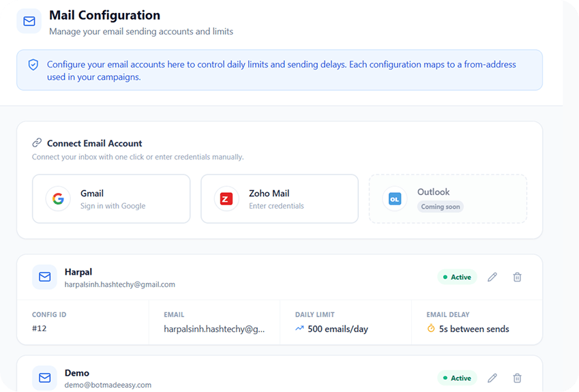Click the CONFIG ID label
Viewport: 579px width, 392px height.
[x=49, y=315]
